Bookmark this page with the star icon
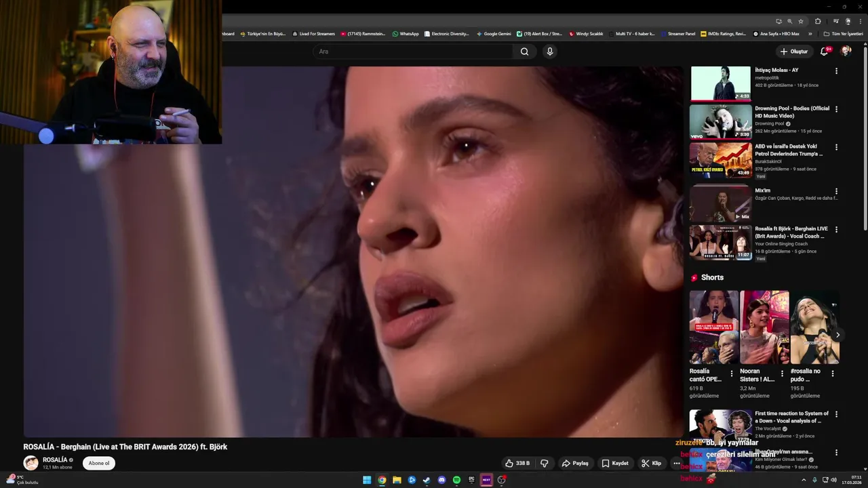The image size is (868, 488). tap(801, 21)
